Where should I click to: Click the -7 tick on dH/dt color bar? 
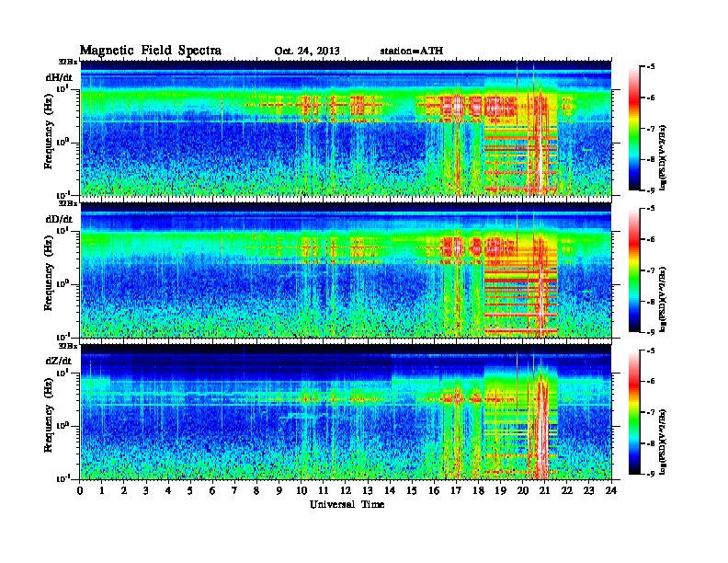click(651, 129)
